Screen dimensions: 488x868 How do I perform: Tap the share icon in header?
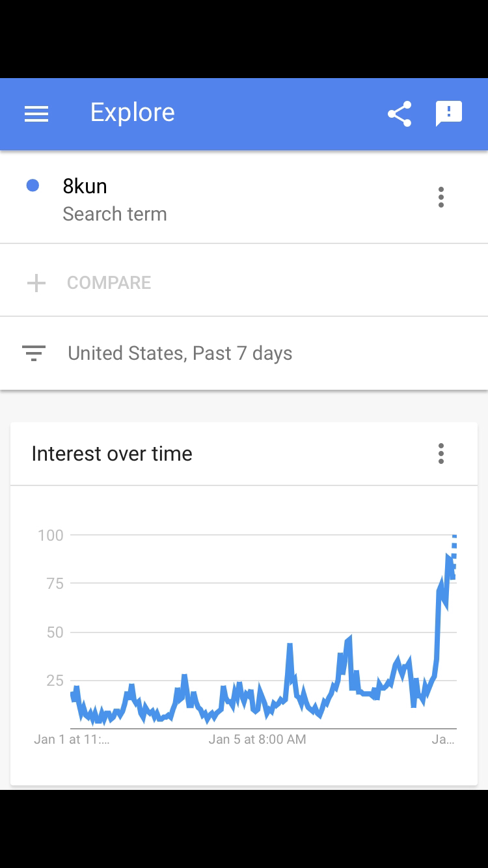tap(400, 114)
